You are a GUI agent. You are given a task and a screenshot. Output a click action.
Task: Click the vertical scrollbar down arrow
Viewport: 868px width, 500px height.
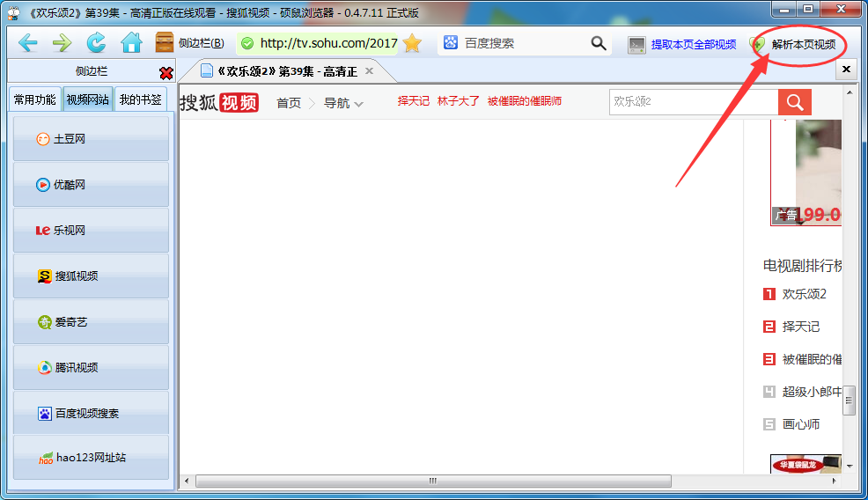[x=850, y=467]
